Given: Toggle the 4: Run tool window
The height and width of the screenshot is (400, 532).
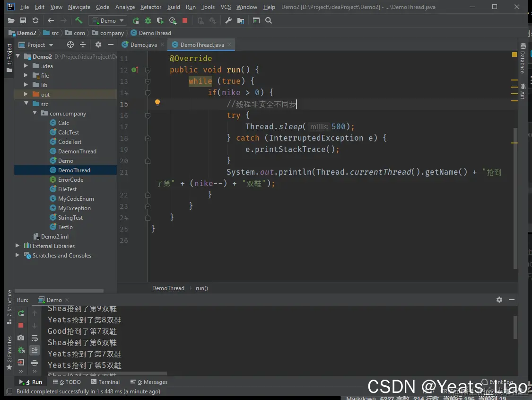Looking at the screenshot, I should [31, 382].
